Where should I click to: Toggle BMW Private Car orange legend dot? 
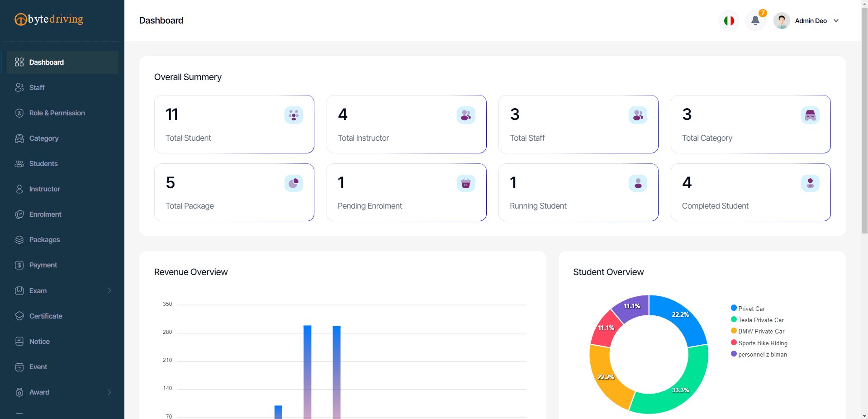click(x=734, y=331)
